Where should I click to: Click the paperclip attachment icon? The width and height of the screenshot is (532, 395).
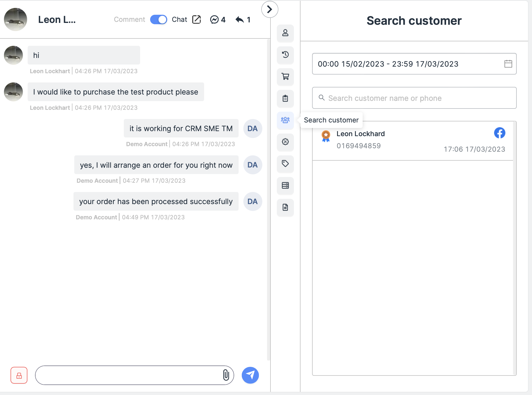click(226, 375)
